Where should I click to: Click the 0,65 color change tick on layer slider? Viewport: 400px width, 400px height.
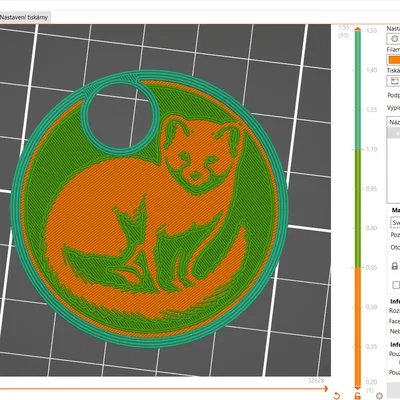tap(358, 268)
